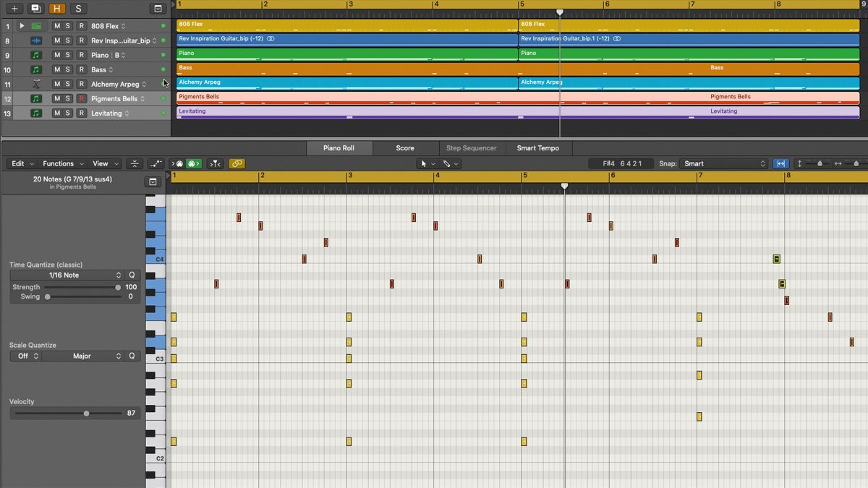Click the 808 Flex track's drum machine icon

tap(36, 25)
